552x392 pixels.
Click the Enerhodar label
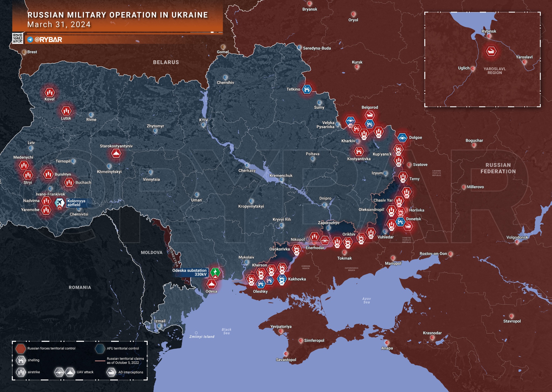pyautogui.click(x=315, y=248)
